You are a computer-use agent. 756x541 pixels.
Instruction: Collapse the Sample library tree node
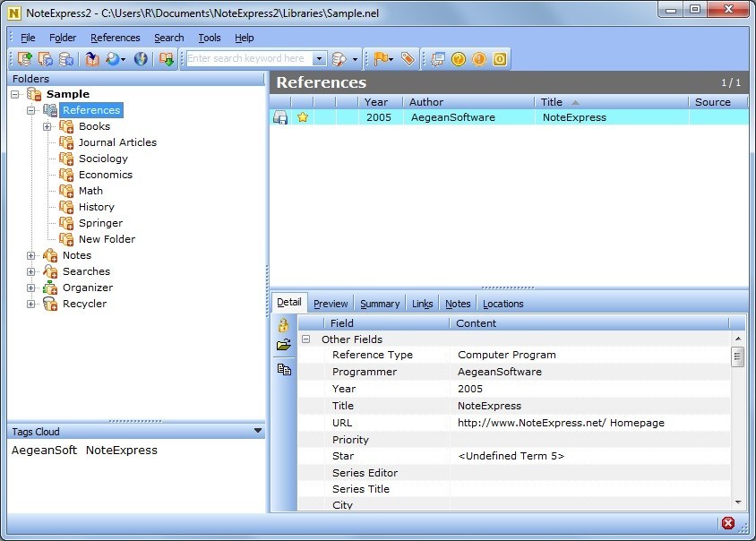pyautogui.click(x=15, y=94)
